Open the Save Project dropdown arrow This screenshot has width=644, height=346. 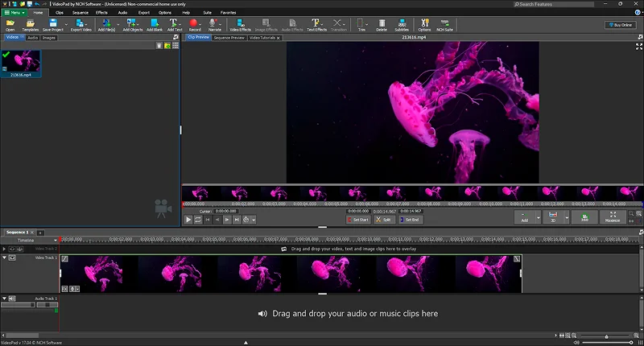(66, 25)
